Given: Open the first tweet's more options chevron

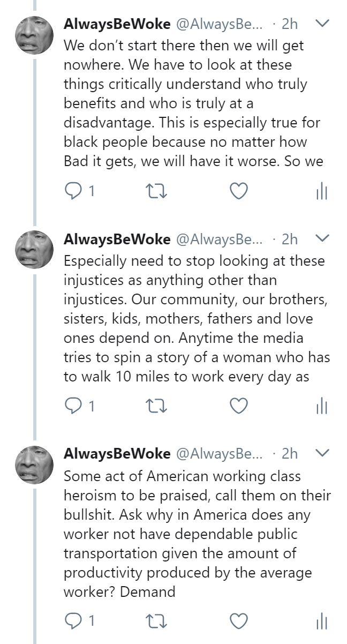Looking at the screenshot, I should (x=322, y=24).
